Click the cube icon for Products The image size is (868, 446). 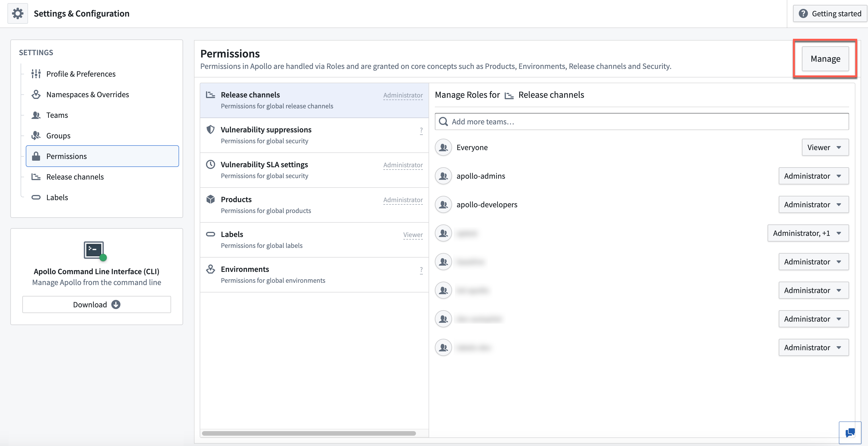pyautogui.click(x=211, y=199)
